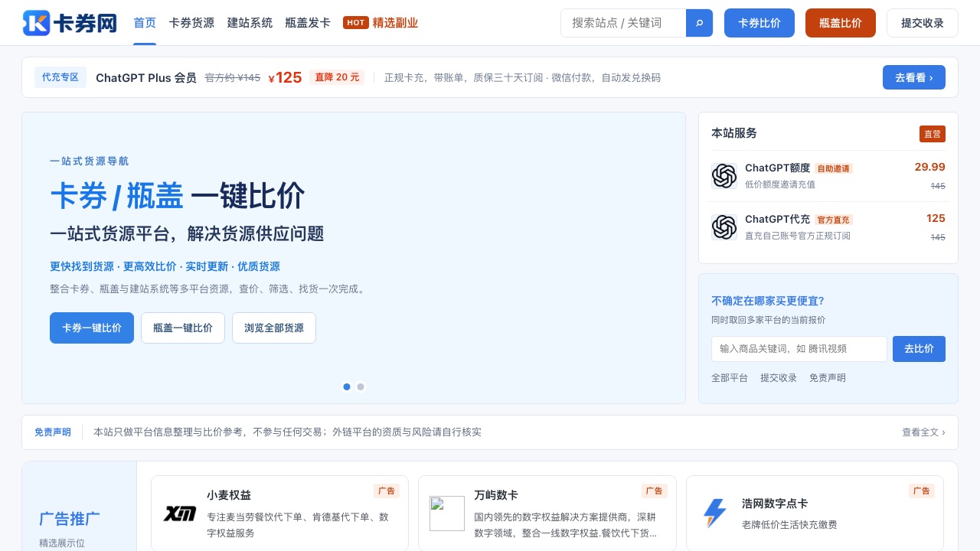Click the 提交收录 header button
Image resolution: width=980 pixels, height=551 pixels.
point(923,23)
